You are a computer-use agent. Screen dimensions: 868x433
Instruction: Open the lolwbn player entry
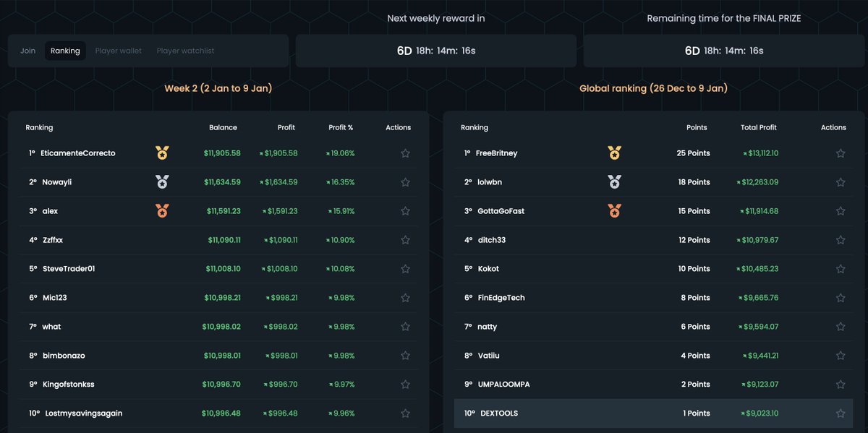coord(490,182)
